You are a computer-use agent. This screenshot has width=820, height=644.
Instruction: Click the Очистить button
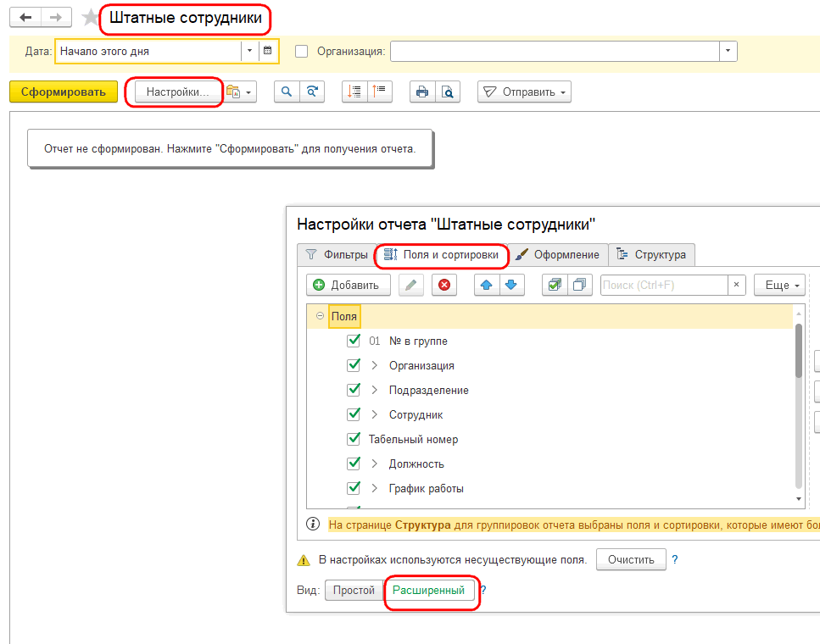click(x=631, y=559)
